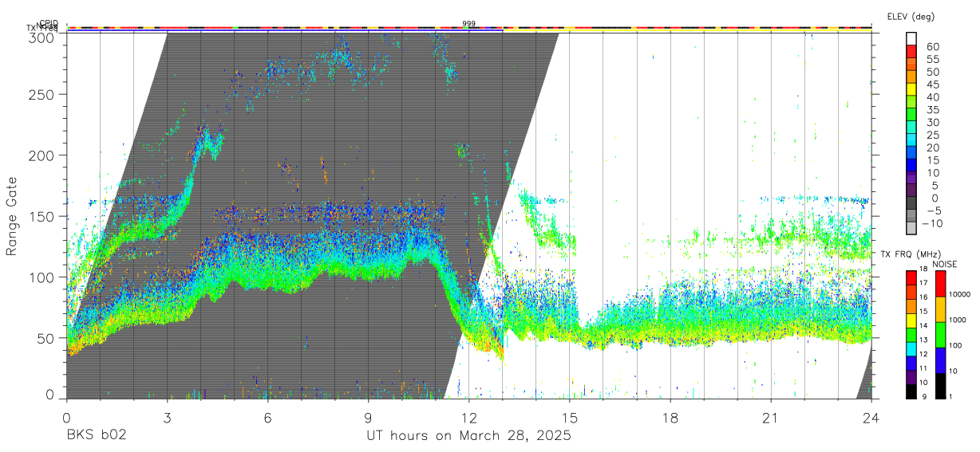
Task: Click the 55 value on the ELEV scale
Action: click(933, 59)
